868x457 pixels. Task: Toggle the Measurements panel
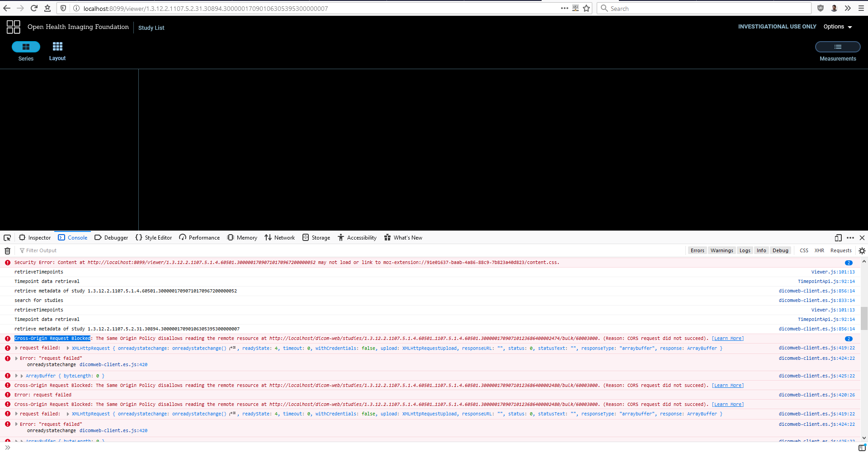pos(838,47)
